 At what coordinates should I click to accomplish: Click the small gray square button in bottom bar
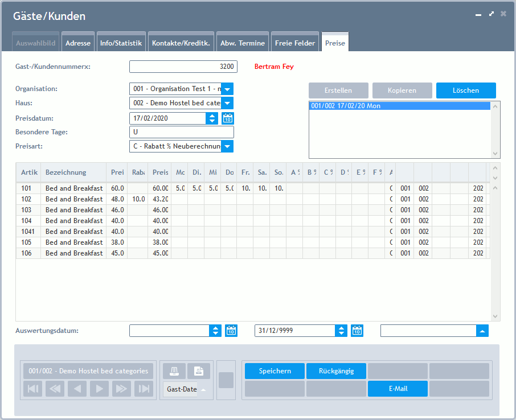226,380
